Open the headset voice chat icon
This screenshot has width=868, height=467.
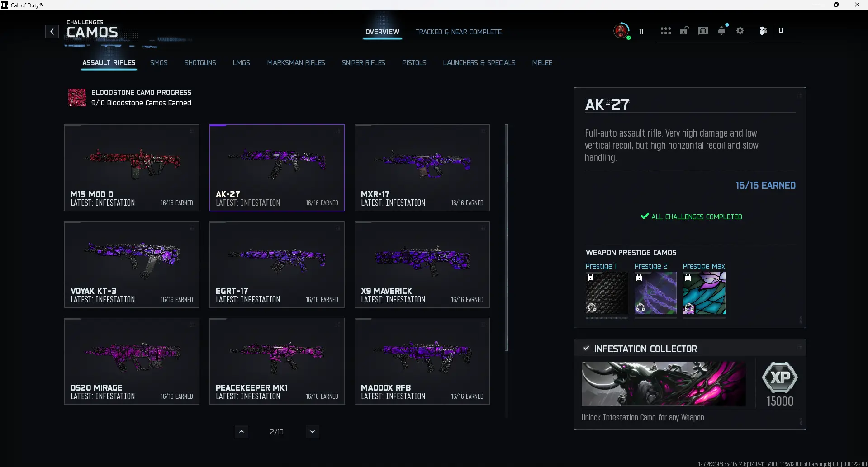click(702, 31)
